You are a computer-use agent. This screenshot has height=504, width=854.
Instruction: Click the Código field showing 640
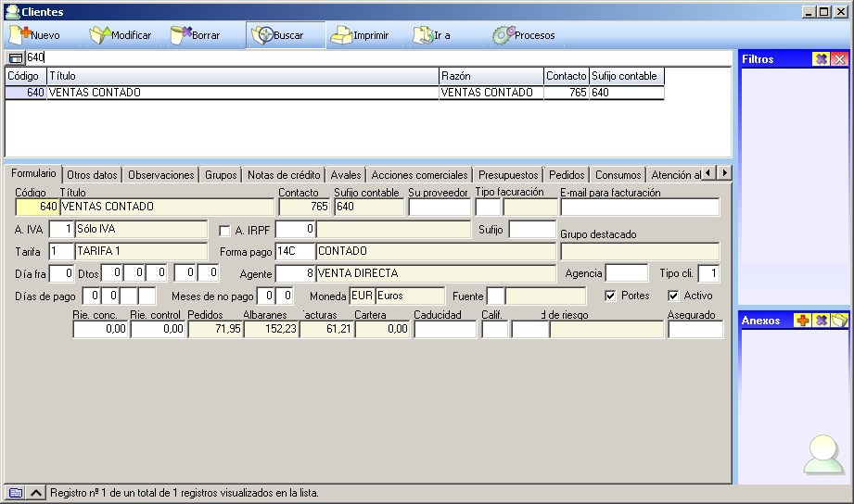[38, 207]
